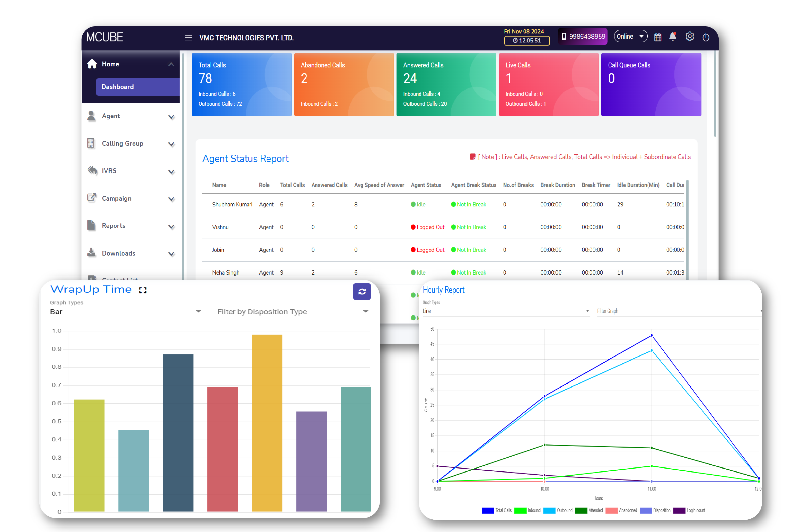Click the Agent Status table scrollbar

tap(687, 229)
